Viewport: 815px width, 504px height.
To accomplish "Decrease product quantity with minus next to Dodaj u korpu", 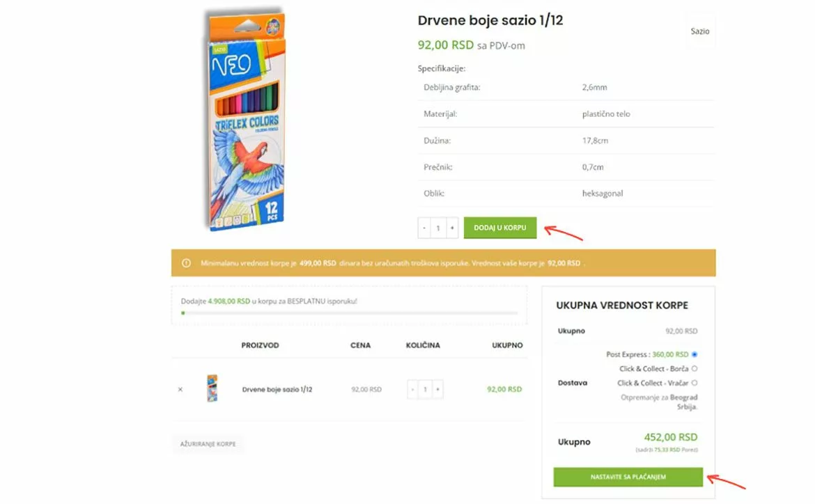I will click(424, 228).
